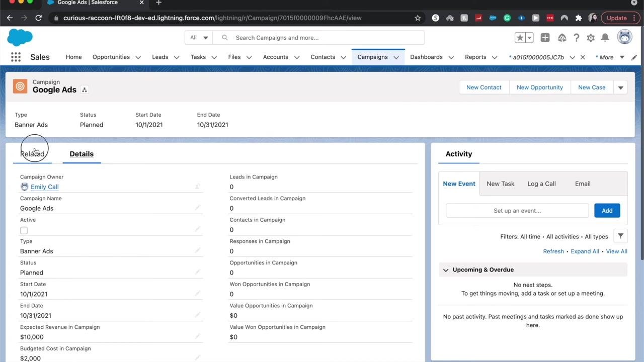Click the orange Campaign target icon
The height and width of the screenshot is (362, 644).
[x=20, y=86]
